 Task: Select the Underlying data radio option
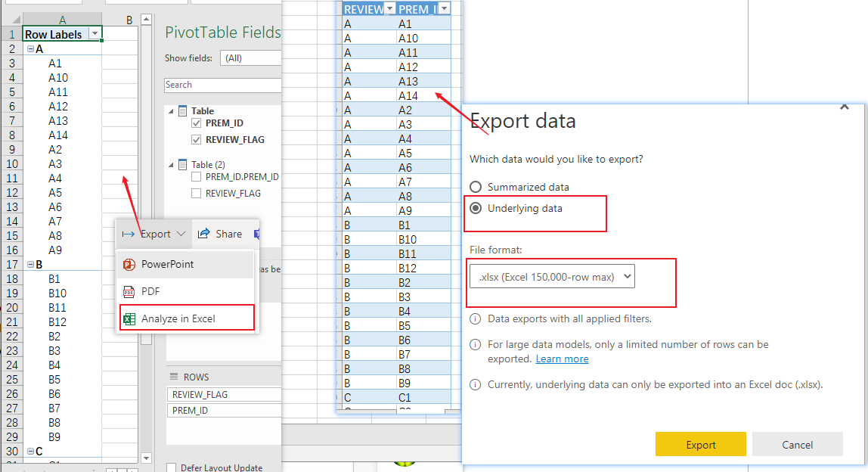pos(476,208)
